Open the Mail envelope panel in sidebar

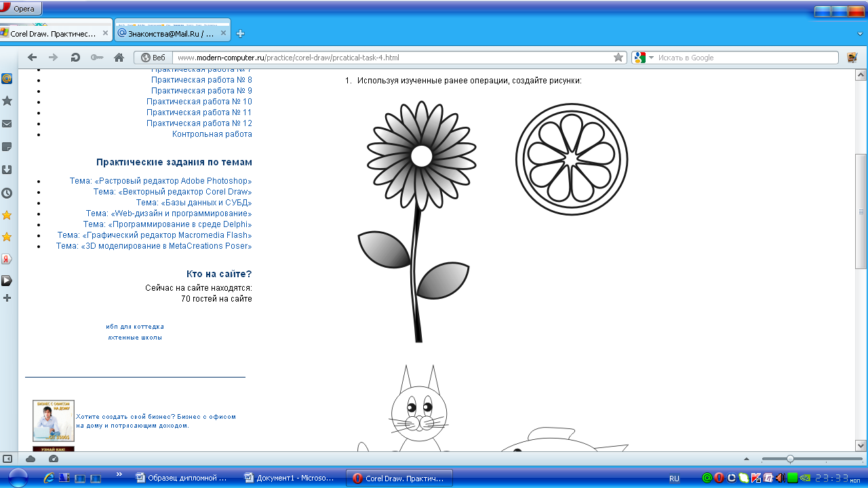[x=7, y=124]
